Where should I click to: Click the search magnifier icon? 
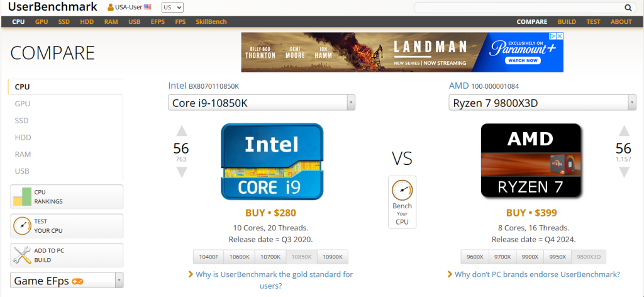click(628, 8)
